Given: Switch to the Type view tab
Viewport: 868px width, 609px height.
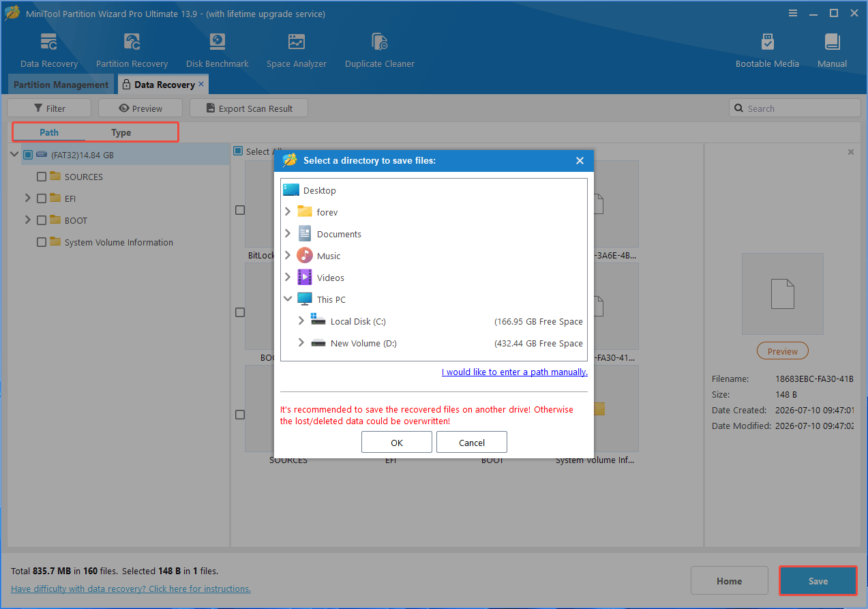Looking at the screenshot, I should point(121,132).
